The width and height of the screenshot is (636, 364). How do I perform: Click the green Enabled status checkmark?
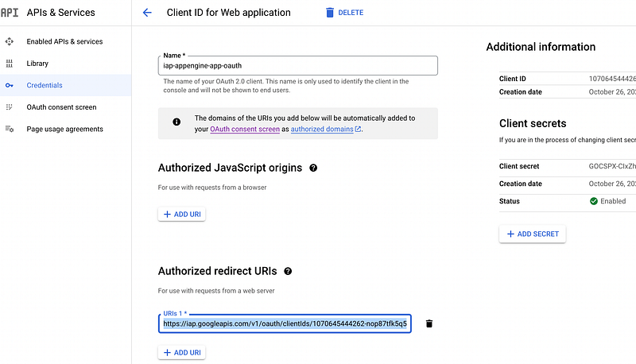click(593, 201)
